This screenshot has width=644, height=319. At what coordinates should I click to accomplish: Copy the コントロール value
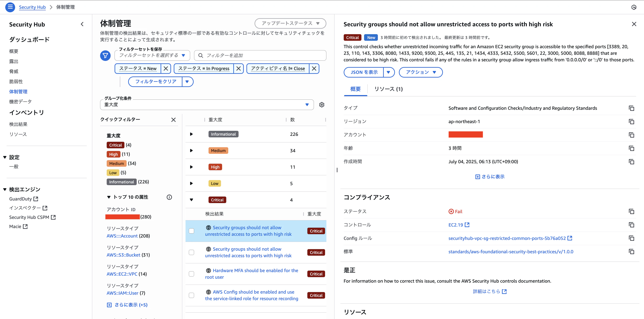pos(631,225)
